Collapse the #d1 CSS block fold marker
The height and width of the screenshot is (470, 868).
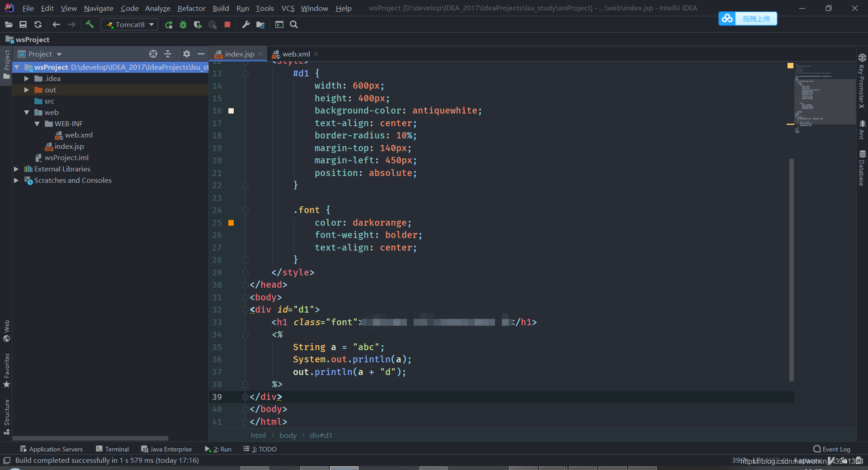point(245,73)
